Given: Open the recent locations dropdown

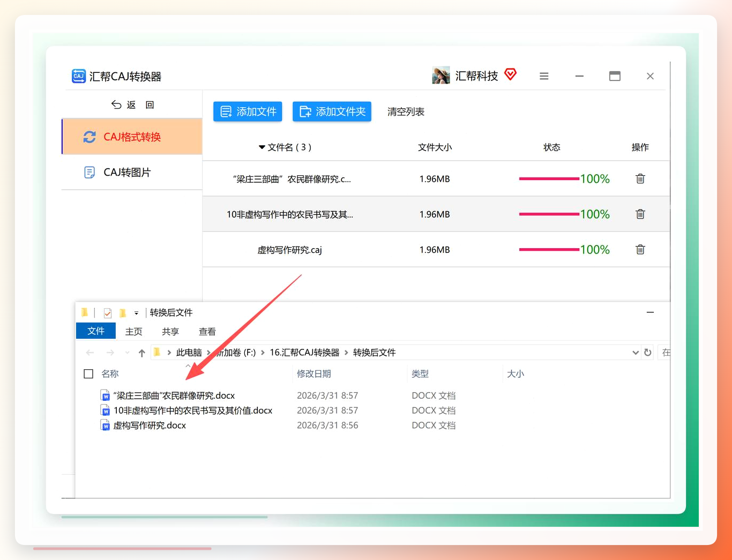Looking at the screenshot, I should 127,352.
